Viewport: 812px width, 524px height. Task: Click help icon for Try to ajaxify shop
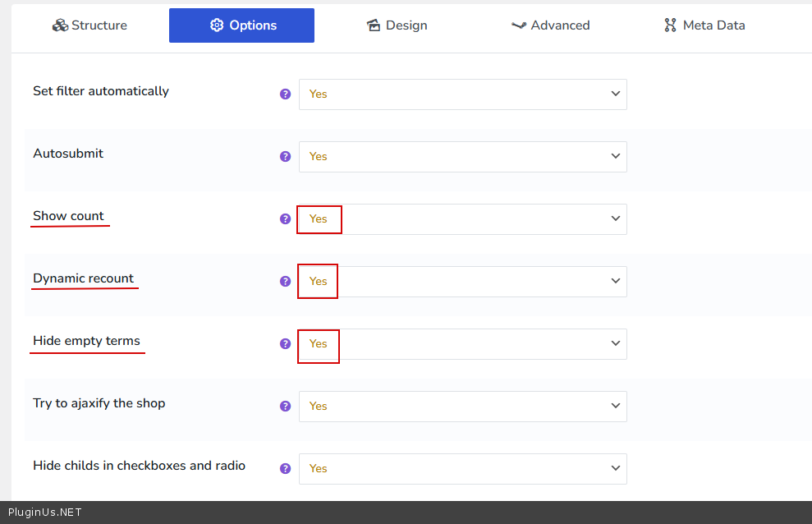coord(285,407)
